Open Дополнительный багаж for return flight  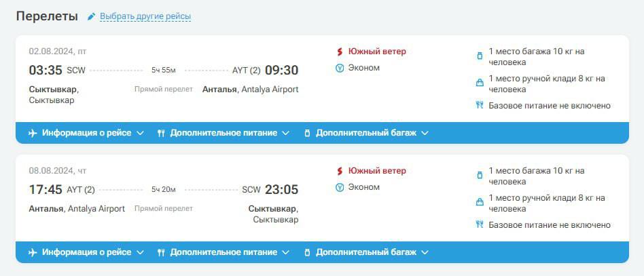(x=365, y=252)
